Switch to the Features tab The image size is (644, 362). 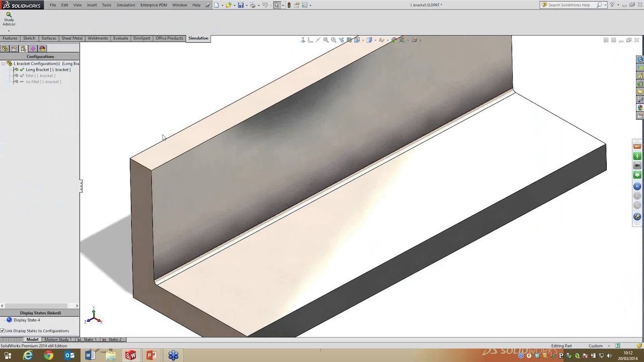tap(10, 38)
